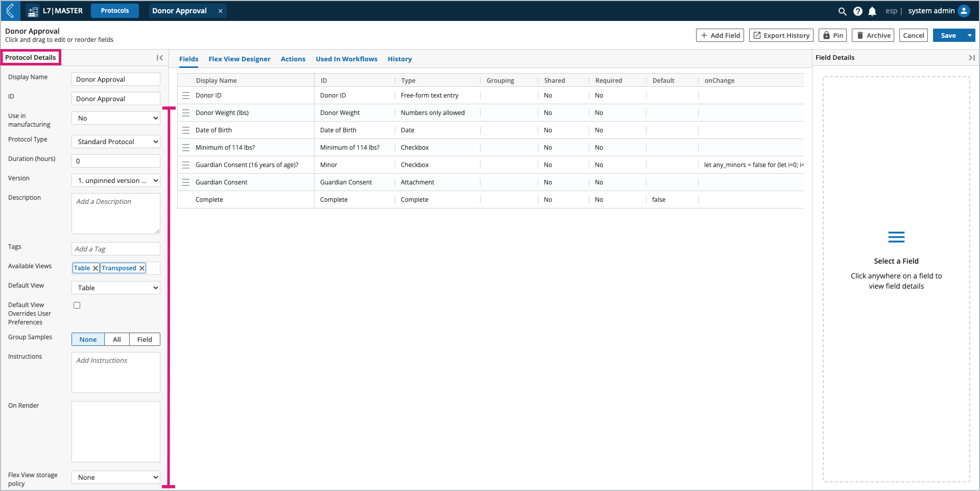Viewport: 980px width, 491px height.
Task: Go to the Protocols tab in top bar
Action: (115, 11)
